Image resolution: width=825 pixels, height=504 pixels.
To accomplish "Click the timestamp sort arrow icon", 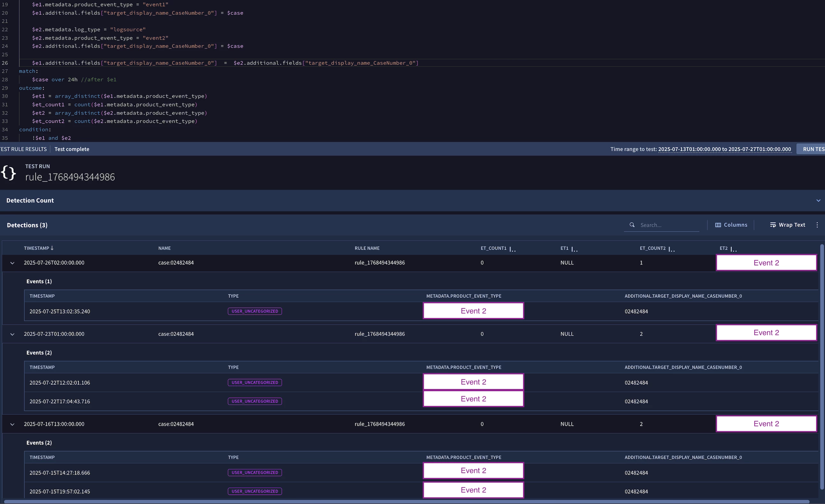I will [52, 248].
